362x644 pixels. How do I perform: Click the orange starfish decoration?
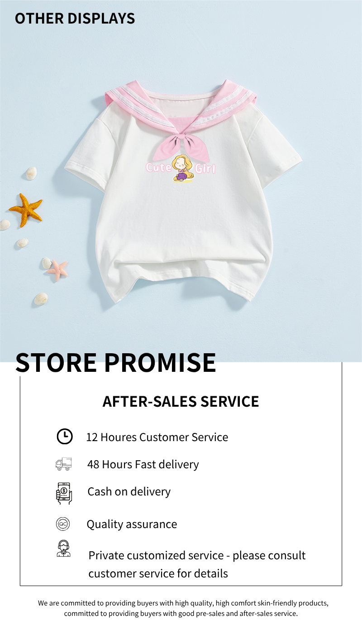(x=26, y=210)
